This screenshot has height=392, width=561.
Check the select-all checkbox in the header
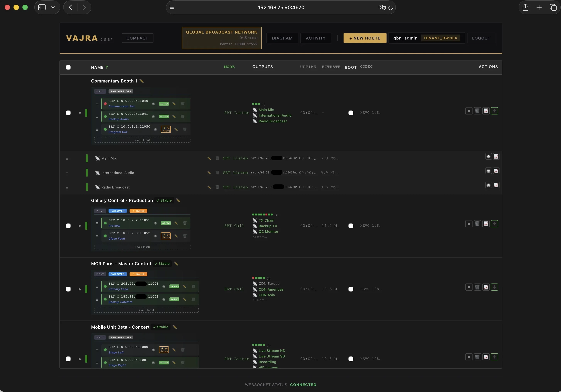point(68,67)
